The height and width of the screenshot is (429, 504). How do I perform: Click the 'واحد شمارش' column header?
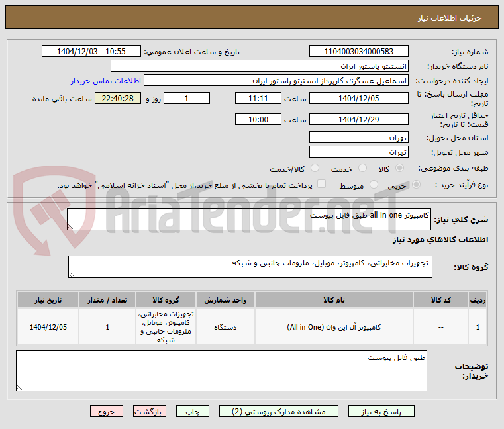pos(225,300)
